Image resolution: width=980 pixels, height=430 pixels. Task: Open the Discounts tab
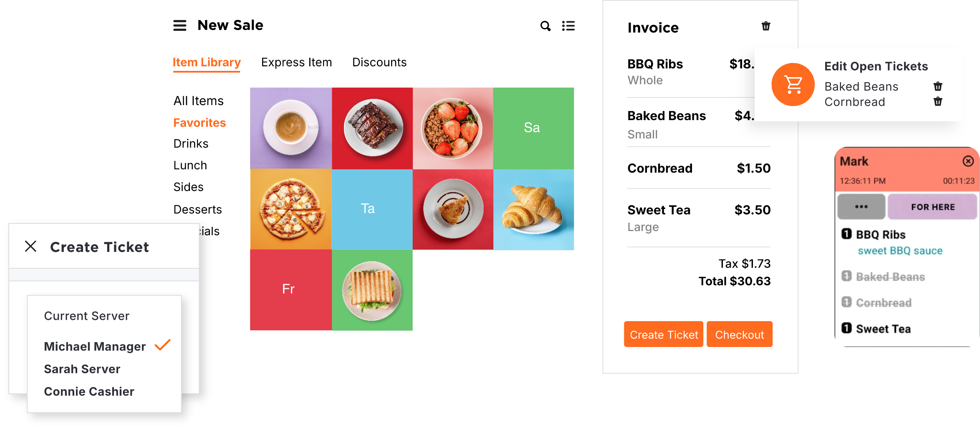click(379, 63)
